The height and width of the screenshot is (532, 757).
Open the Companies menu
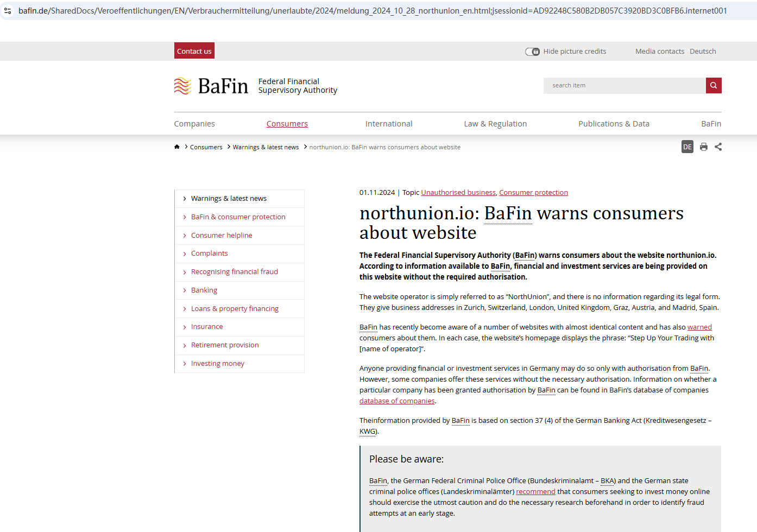point(194,124)
